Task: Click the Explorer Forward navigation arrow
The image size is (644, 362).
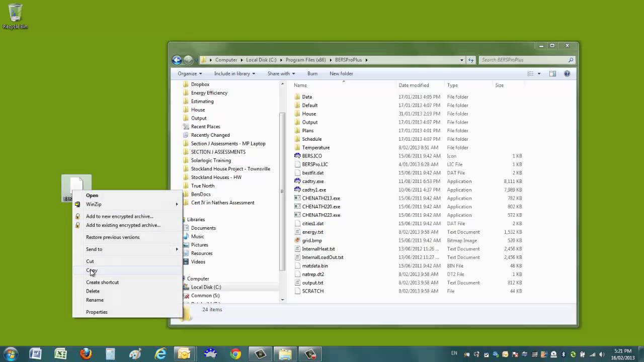Action: pyautogui.click(x=188, y=60)
